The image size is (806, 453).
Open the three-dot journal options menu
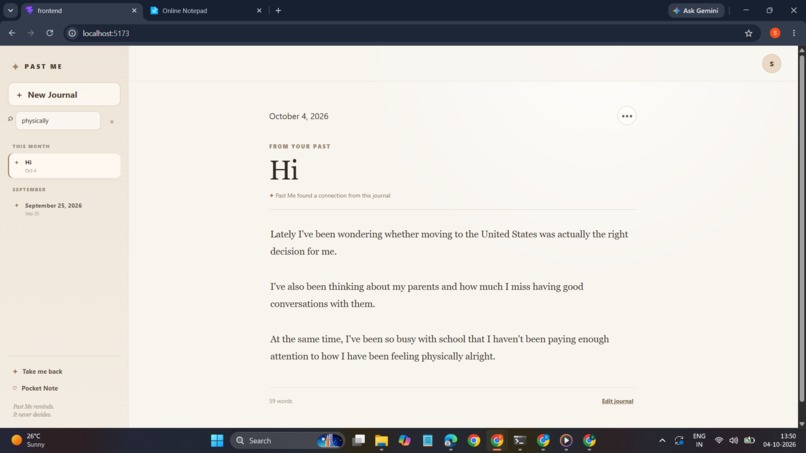pos(627,116)
